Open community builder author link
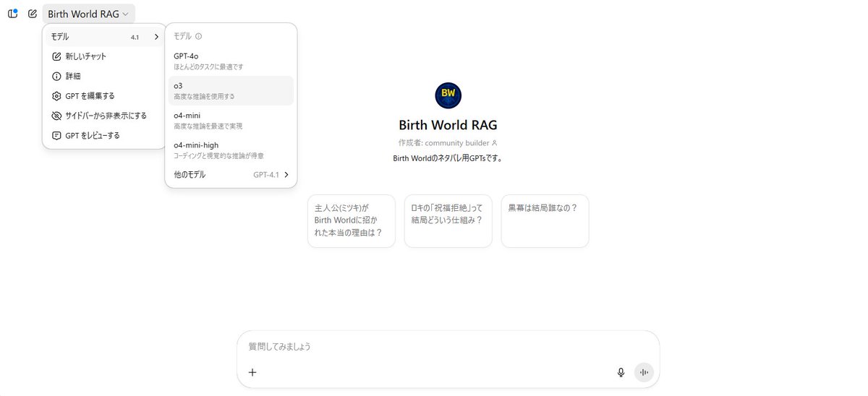868x396 pixels. [461, 143]
